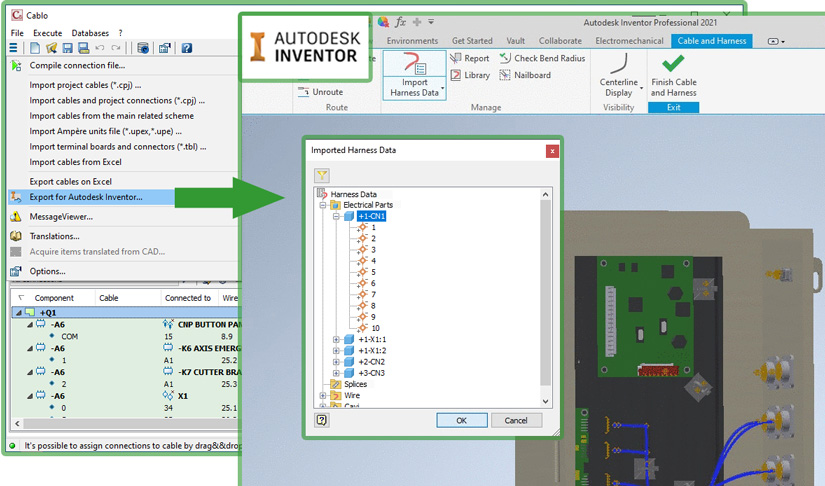Click the Check Bend Radius tool
The width and height of the screenshot is (825, 486).
(542, 58)
